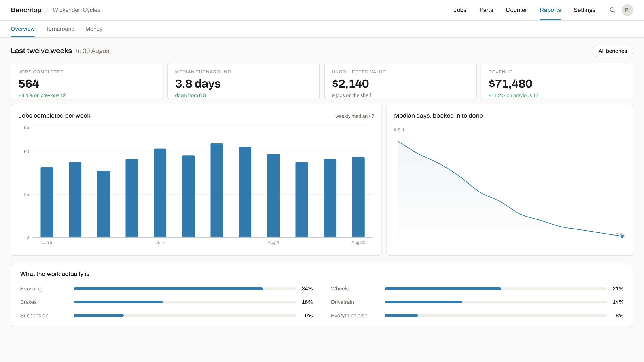Click 'down from 6.8' text

tap(191, 95)
